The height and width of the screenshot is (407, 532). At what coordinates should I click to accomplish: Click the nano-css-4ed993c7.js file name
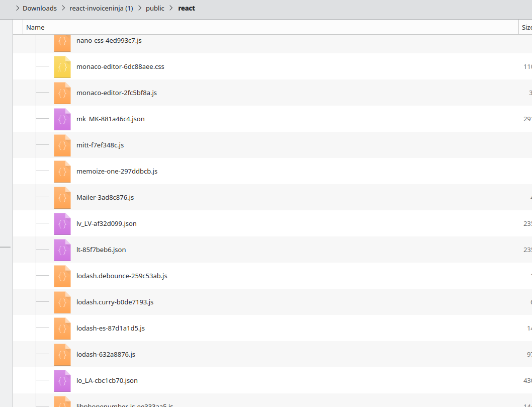click(x=109, y=40)
